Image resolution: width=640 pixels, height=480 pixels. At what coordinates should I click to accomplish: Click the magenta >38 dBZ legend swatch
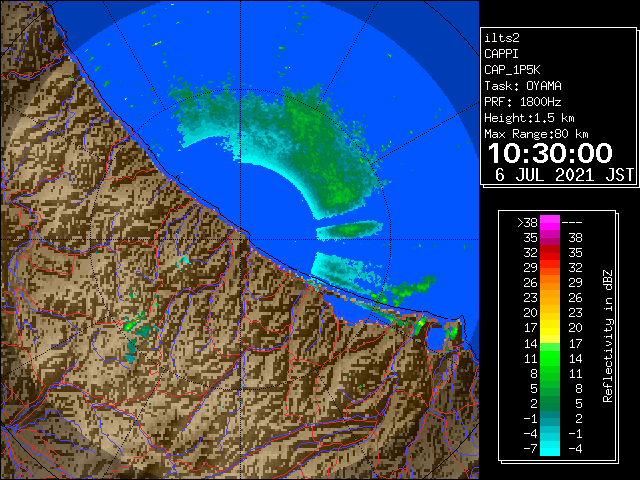pos(549,222)
